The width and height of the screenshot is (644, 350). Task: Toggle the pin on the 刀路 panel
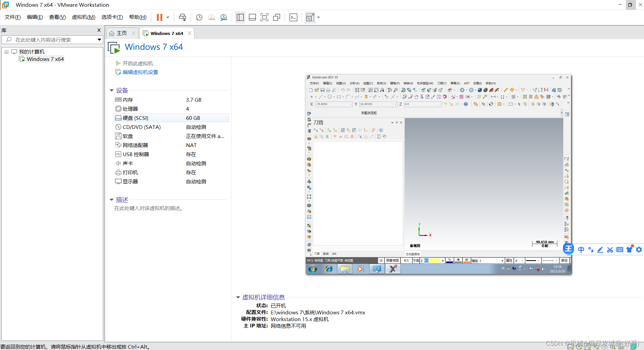pos(397,123)
